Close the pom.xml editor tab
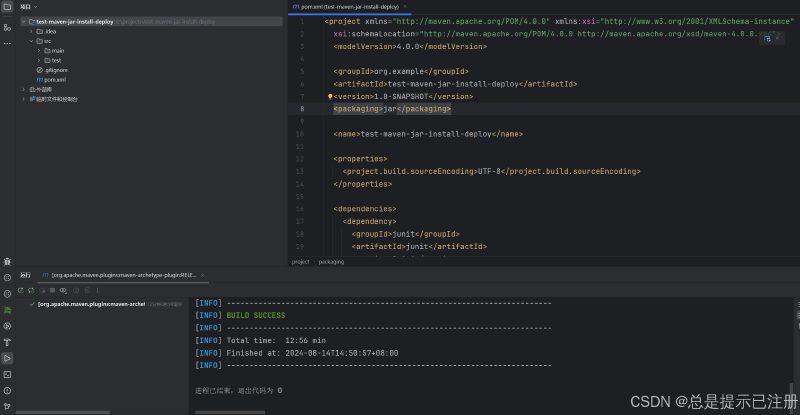 click(405, 7)
